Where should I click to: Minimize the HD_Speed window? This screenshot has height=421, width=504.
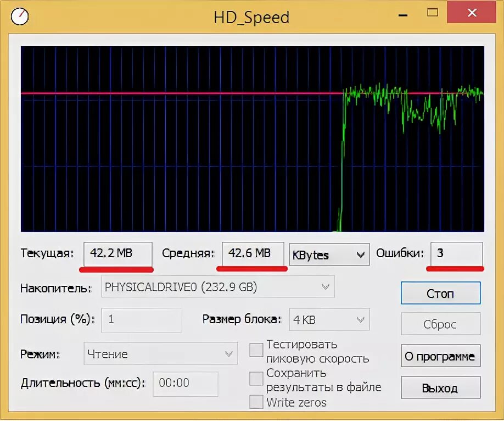click(403, 15)
